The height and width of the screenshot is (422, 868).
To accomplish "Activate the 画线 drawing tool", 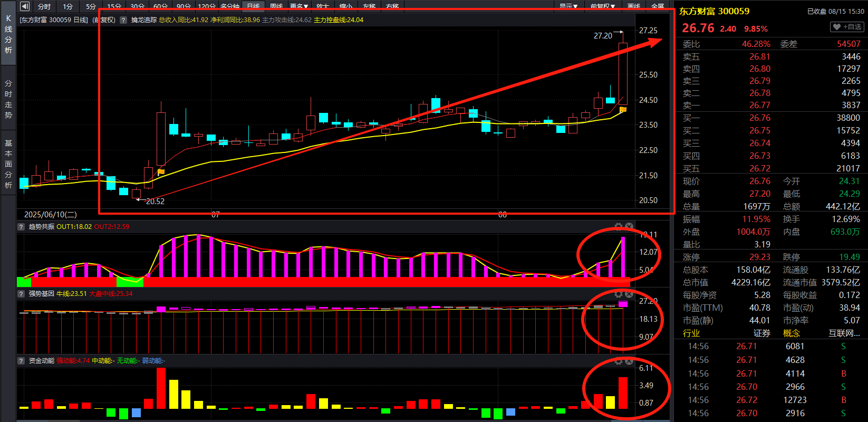I will pyautogui.click(x=634, y=6).
